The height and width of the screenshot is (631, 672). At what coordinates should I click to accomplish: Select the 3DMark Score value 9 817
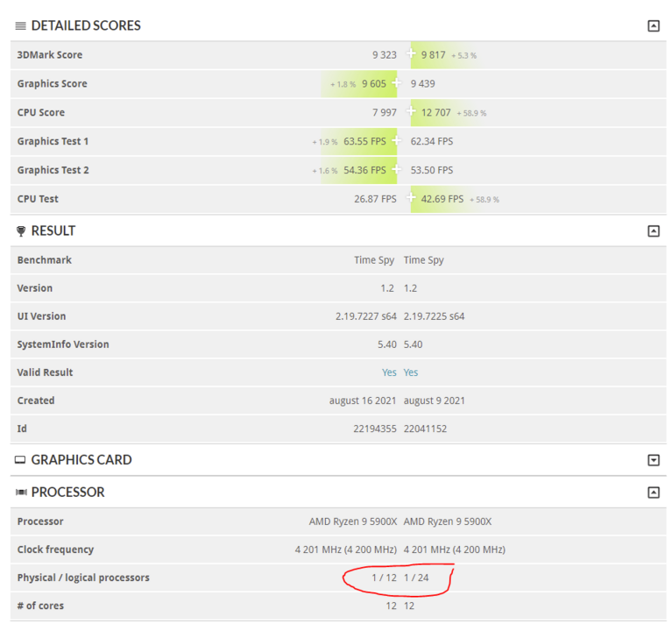coord(434,55)
